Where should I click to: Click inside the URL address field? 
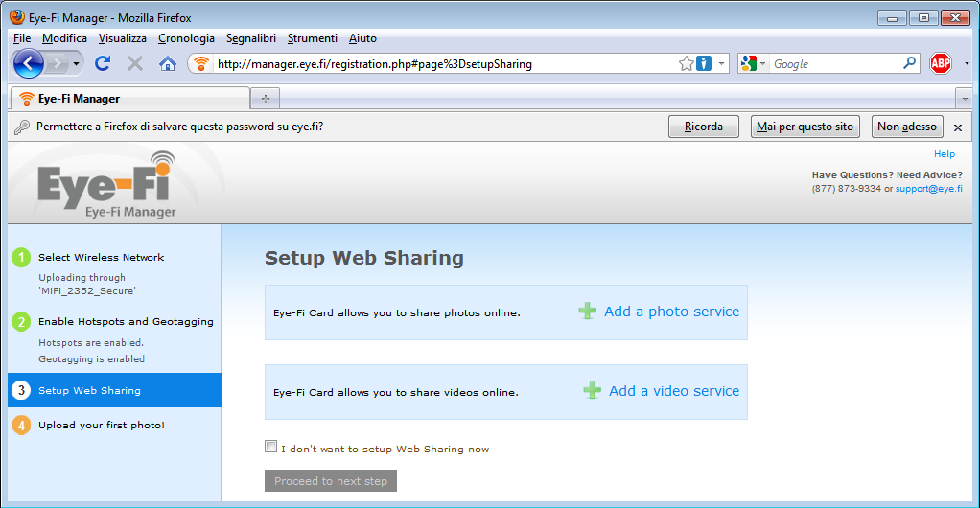tap(445, 63)
